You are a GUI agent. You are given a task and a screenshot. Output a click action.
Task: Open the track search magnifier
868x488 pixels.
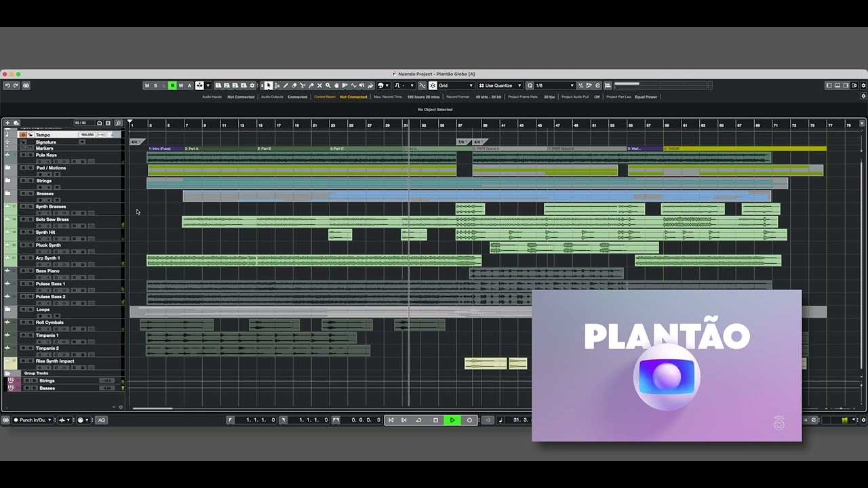pyautogui.click(x=118, y=123)
